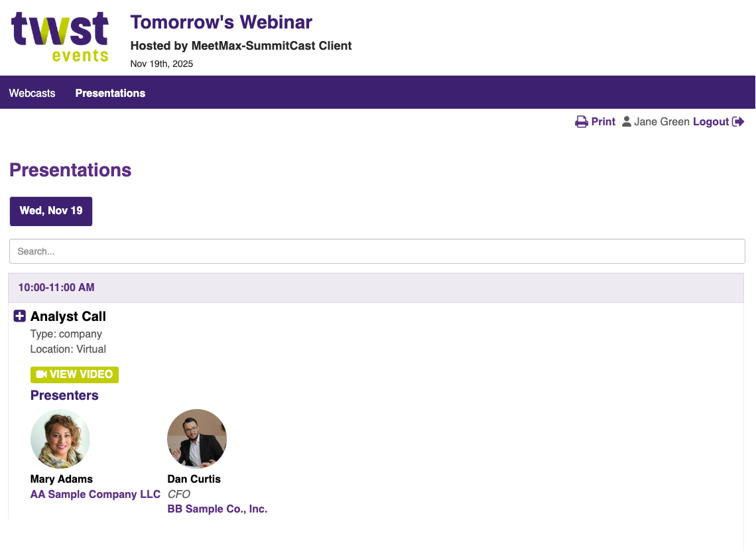
Task: Switch to the Presentations nav item
Action: [110, 93]
